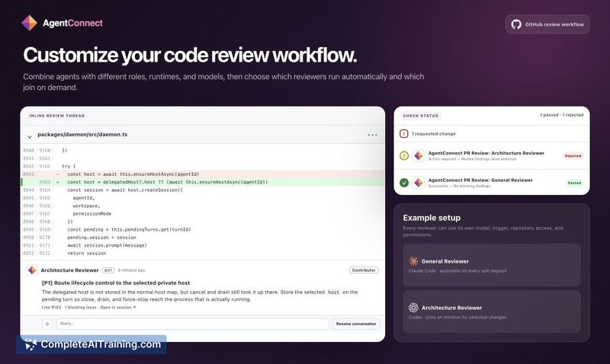
Task: Collapse the packages/daemon/src/daemon.ts file chevron
Action: click(30, 136)
